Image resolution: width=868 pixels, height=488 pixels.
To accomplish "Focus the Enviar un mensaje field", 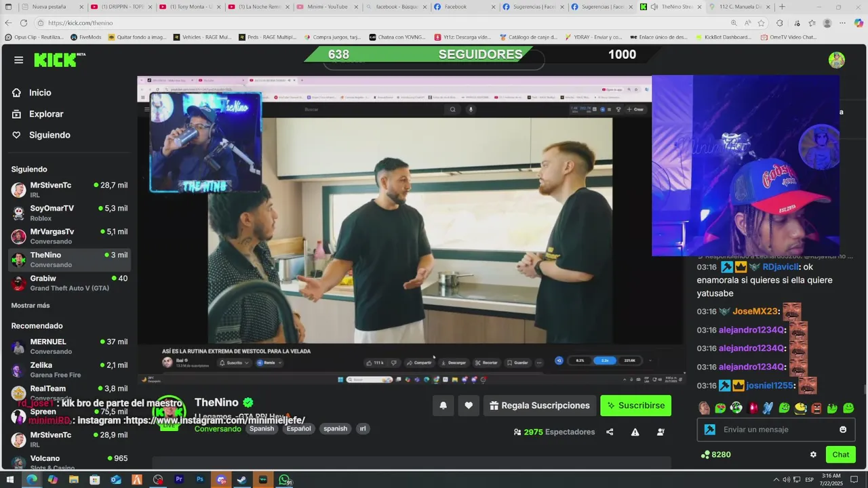I will (x=777, y=429).
